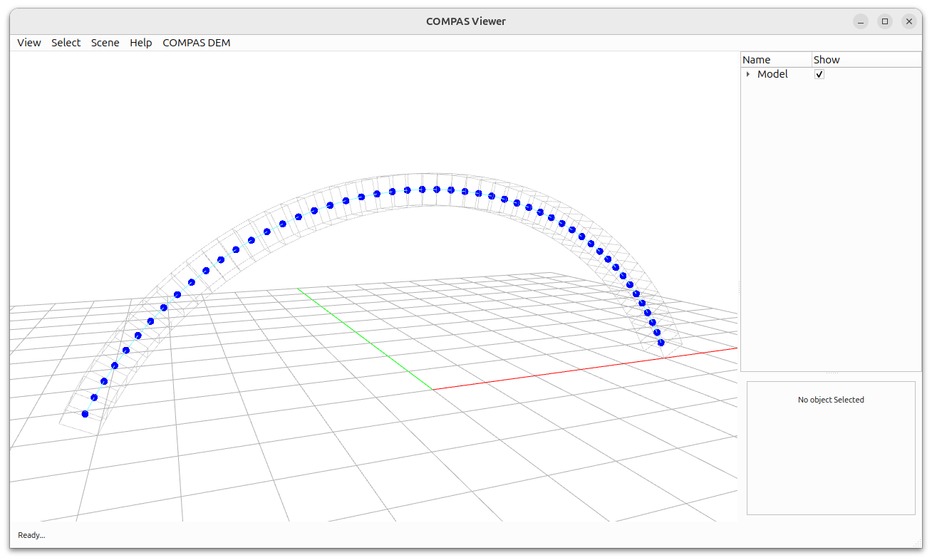Click the splitter handle below the tree panel
Viewport: 932px width, 560px height.
[x=832, y=373]
